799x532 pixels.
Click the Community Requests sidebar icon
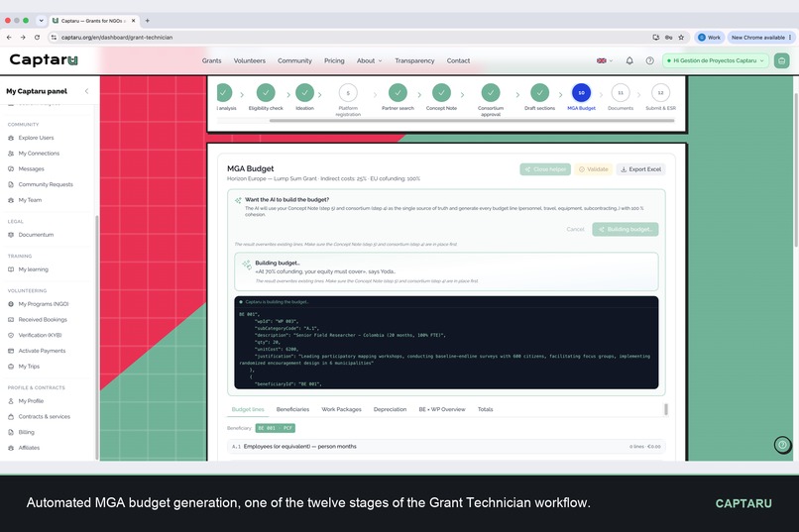pyautogui.click(x=11, y=185)
